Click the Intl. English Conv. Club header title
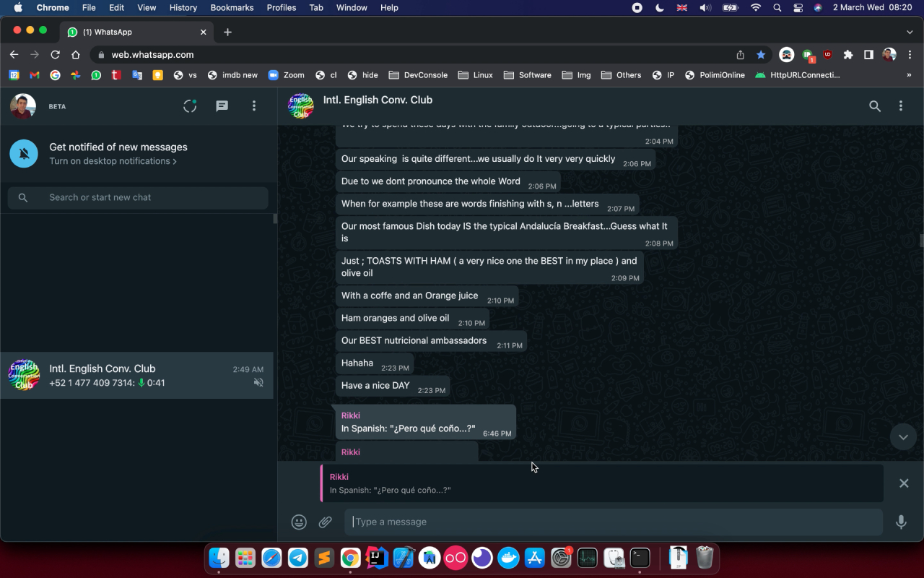This screenshot has height=578, width=924. [x=378, y=100]
